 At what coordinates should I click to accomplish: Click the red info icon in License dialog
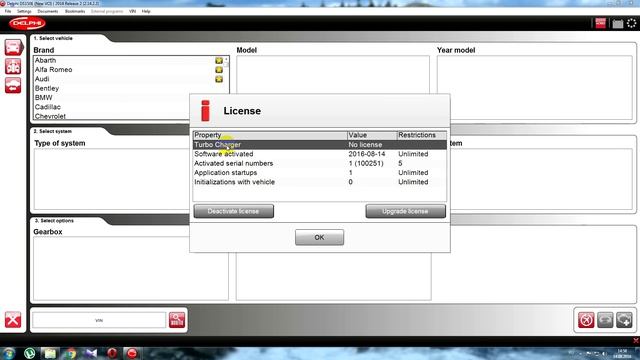205,111
